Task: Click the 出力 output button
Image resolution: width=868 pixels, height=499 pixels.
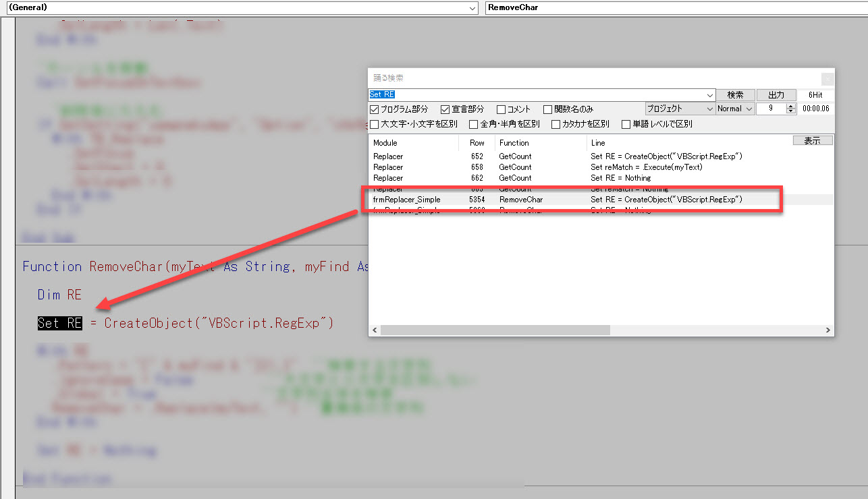Action: [x=776, y=95]
